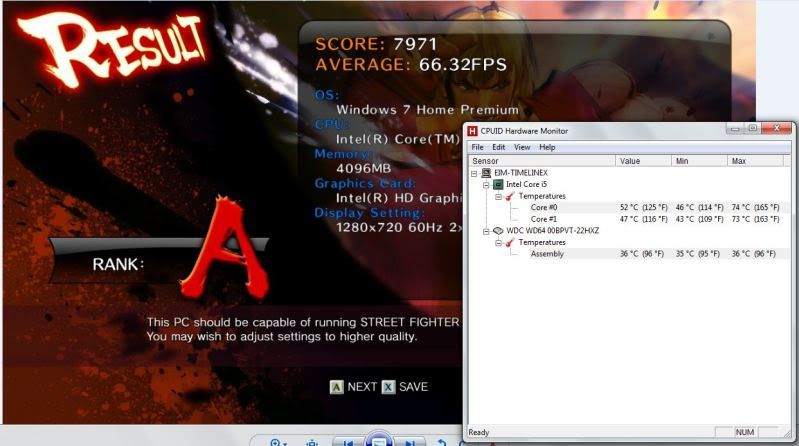Close the CPUID Hardware Monitor window

(776, 128)
